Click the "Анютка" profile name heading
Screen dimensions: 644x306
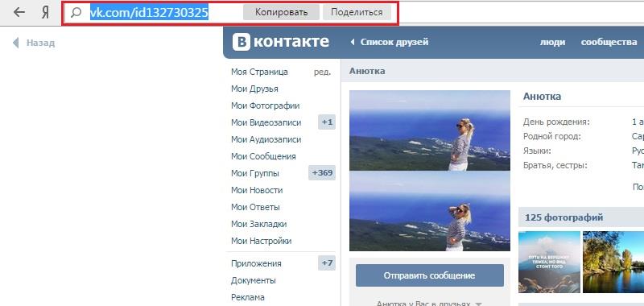(542, 97)
